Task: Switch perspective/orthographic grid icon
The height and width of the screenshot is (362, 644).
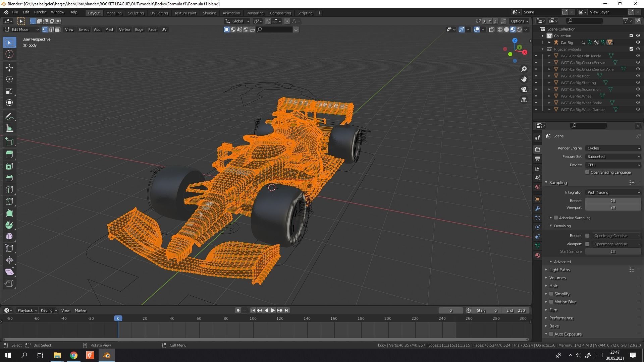Action: click(524, 100)
